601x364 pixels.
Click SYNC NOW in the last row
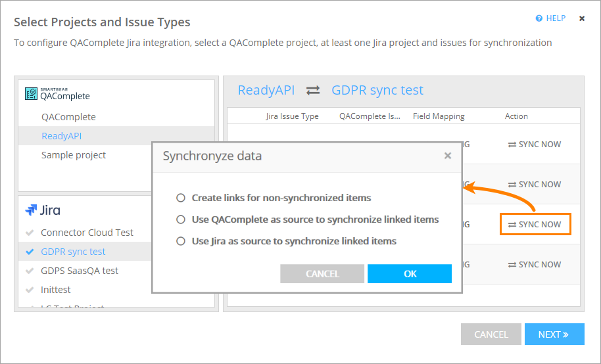pyautogui.click(x=535, y=265)
